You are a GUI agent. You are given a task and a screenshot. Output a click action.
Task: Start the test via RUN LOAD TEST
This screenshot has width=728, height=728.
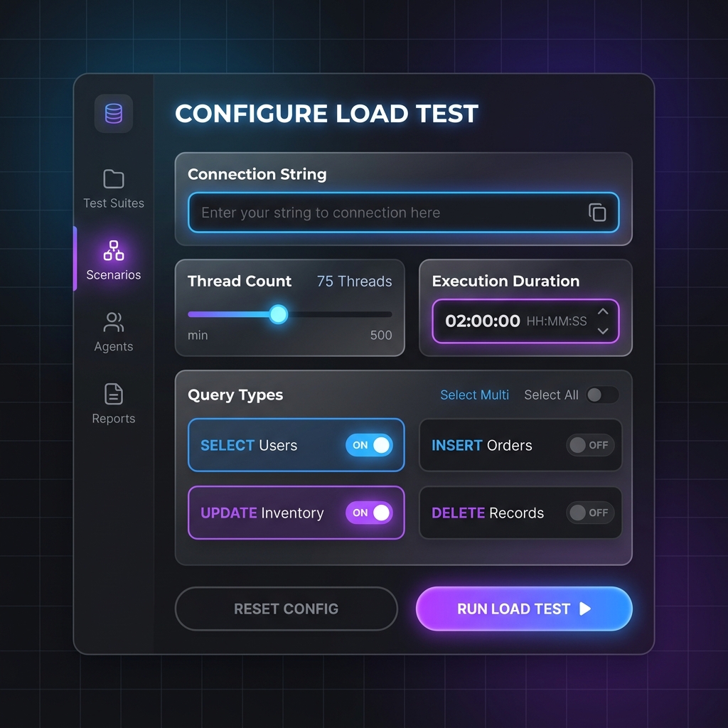pos(524,609)
